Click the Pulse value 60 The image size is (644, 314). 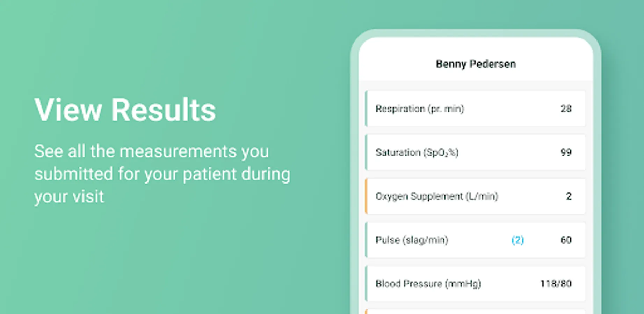tap(566, 240)
